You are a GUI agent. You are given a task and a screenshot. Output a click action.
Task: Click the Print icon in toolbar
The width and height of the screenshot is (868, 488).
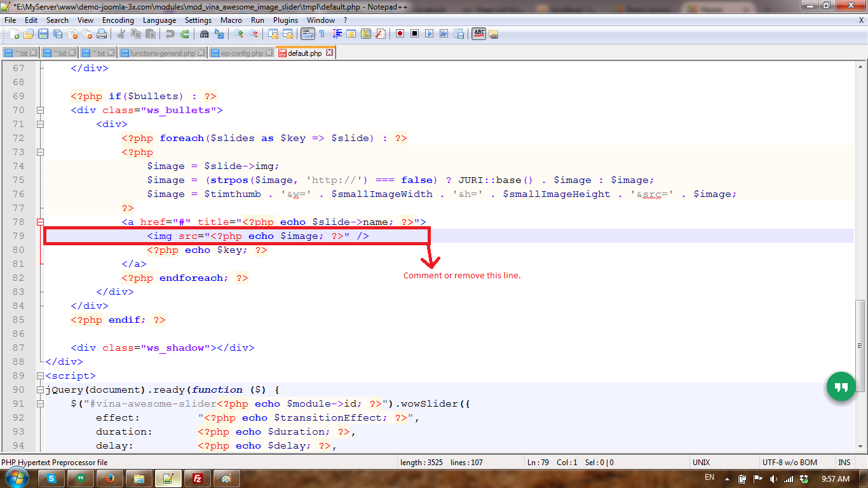pyautogui.click(x=102, y=34)
